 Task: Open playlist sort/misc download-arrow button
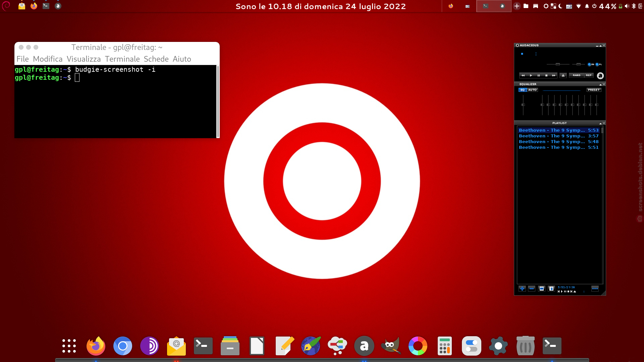(551, 289)
